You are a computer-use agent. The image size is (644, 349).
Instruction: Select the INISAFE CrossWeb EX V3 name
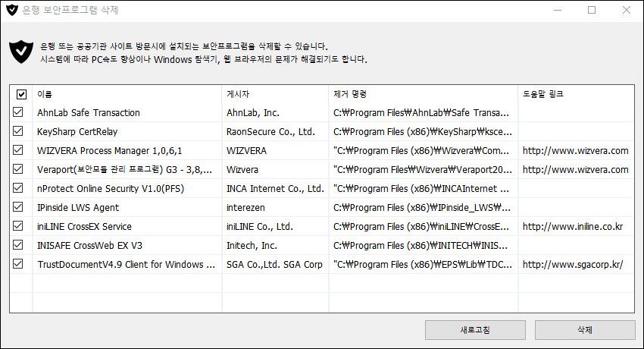pos(89,245)
